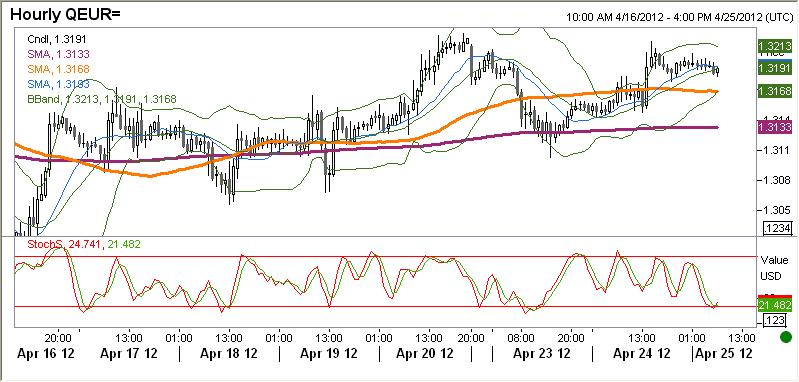The height and width of the screenshot is (382, 799).
Task: Click the Apr 23 12 date label
Action: (541, 353)
